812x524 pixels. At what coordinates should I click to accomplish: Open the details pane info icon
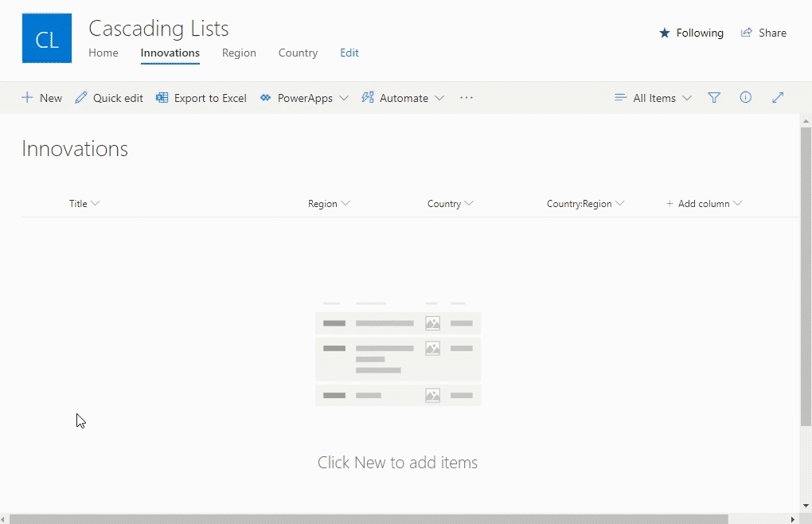pos(746,97)
